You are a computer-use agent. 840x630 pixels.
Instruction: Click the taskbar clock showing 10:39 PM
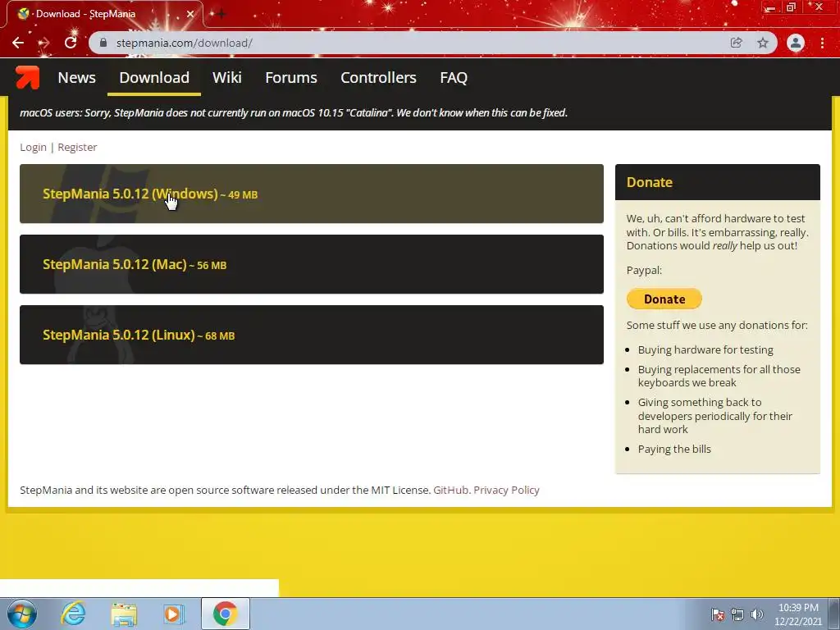(798, 608)
